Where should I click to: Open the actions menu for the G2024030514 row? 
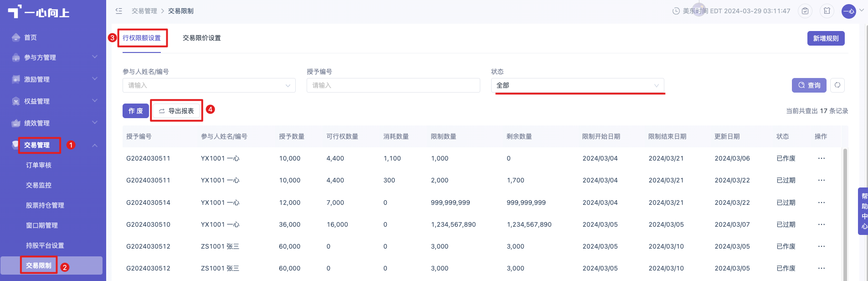pyautogui.click(x=822, y=203)
